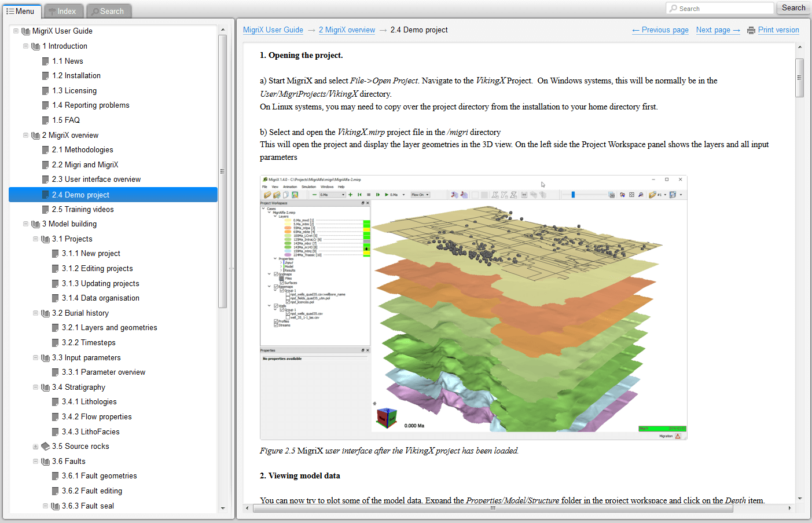Open the 3.3.1 Parameter overview topic
Viewport: 812px width, 523px height.
[x=104, y=372]
